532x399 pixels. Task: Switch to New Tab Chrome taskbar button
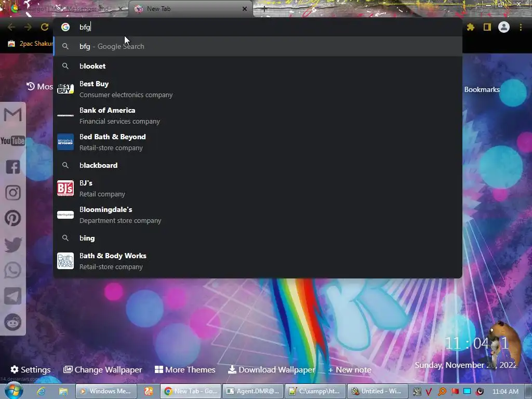[x=191, y=391]
